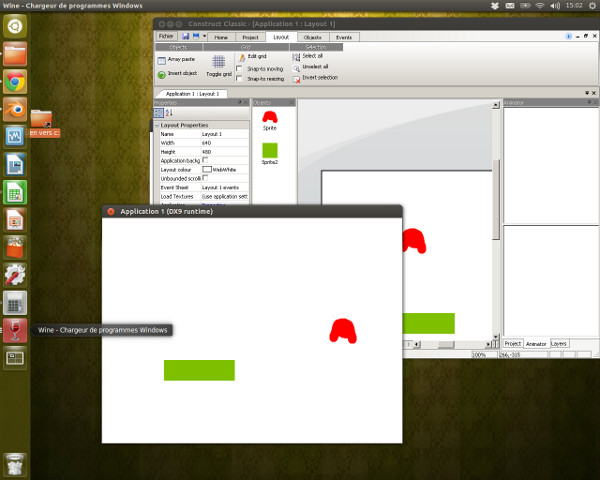Switch to Project ribbon tab
Image resolution: width=600 pixels, height=480 pixels.
250,37
